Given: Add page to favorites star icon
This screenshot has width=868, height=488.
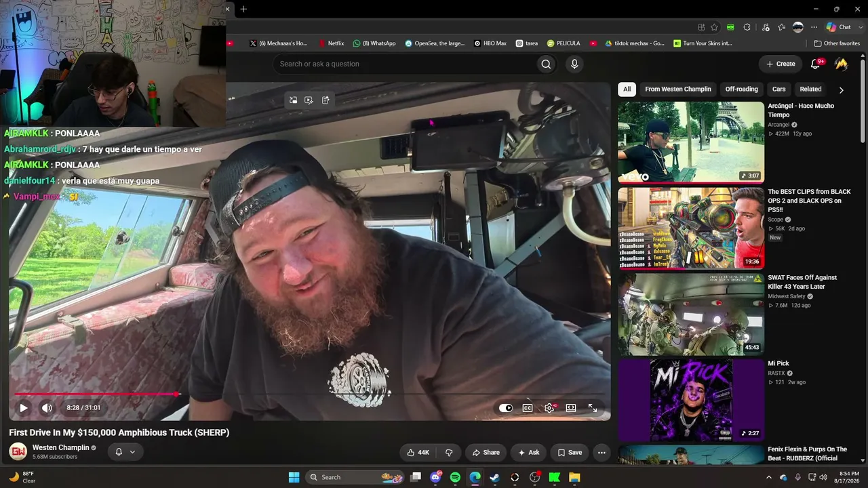Looking at the screenshot, I should [x=714, y=27].
